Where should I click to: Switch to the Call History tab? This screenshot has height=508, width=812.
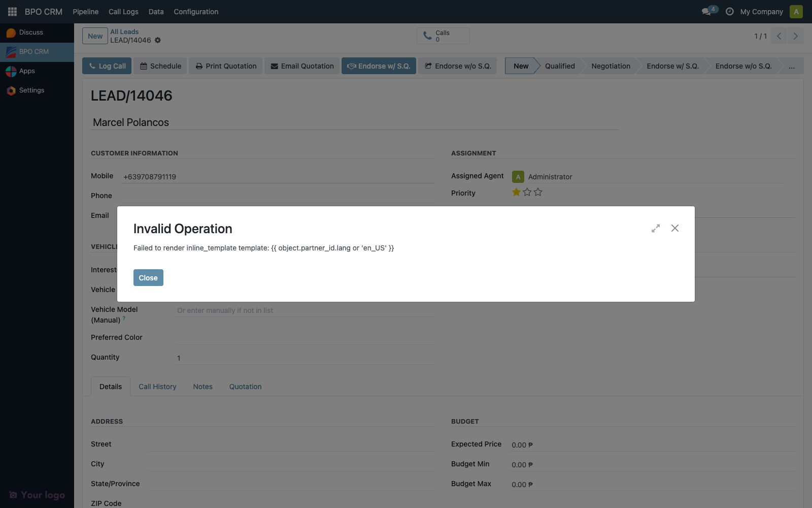pos(157,387)
